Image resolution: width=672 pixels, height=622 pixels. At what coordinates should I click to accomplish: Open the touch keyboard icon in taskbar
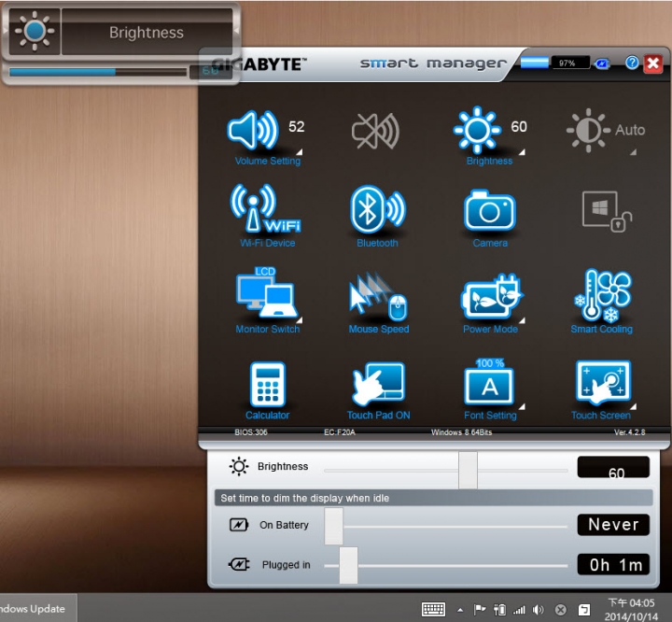[433, 609]
